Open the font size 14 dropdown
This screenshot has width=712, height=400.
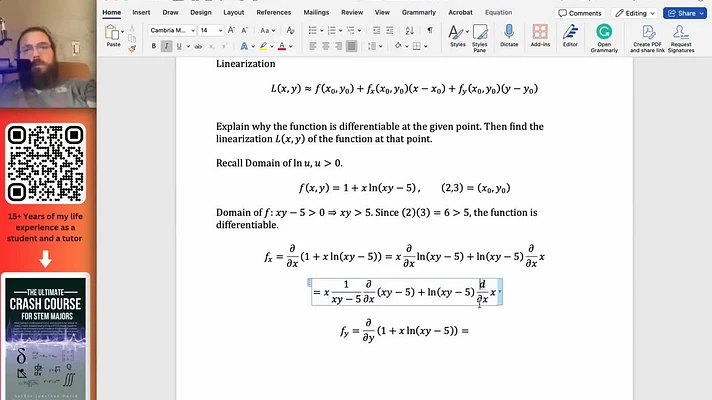(x=221, y=30)
